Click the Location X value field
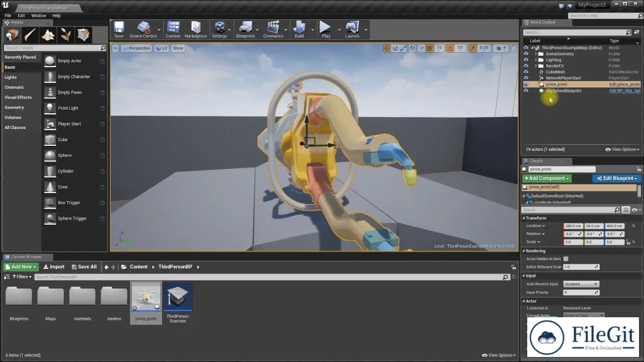This screenshot has height=362, width=644. coord(573,226)
